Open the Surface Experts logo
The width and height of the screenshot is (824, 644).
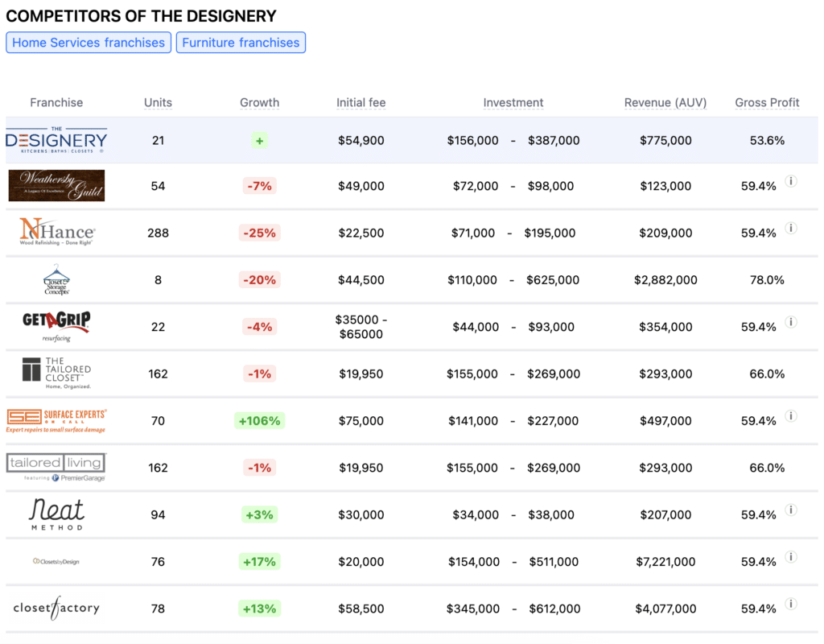56,420
